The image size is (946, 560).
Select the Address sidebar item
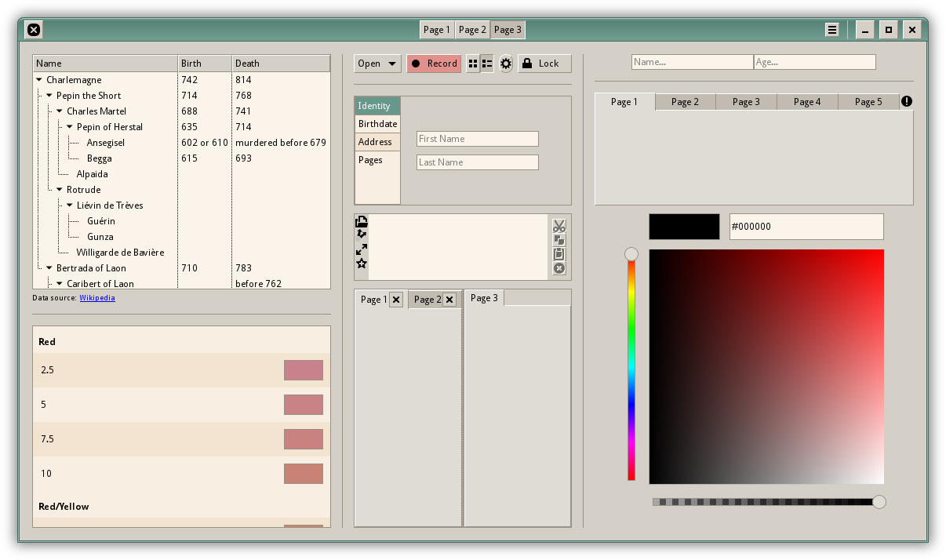(377, 142)
